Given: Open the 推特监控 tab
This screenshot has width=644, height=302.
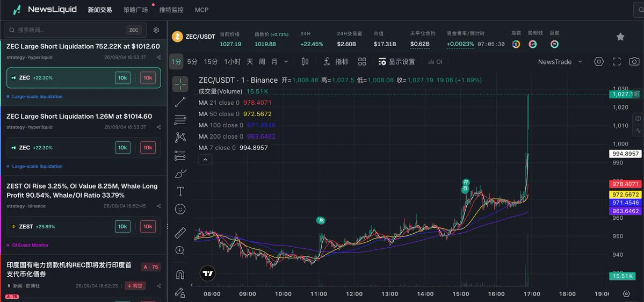Looking at the screenshot, I should pos(171,10).
